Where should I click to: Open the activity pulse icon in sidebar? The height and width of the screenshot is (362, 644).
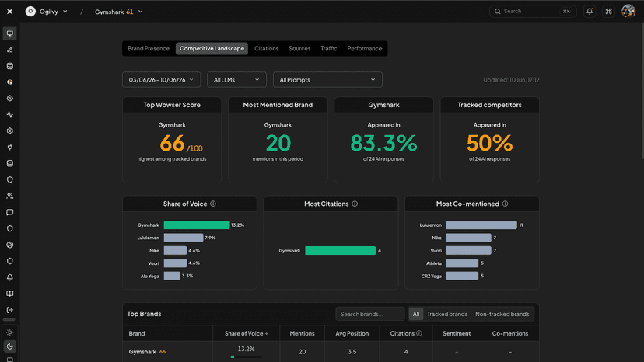pyautogui.click(x=10, y=114)
